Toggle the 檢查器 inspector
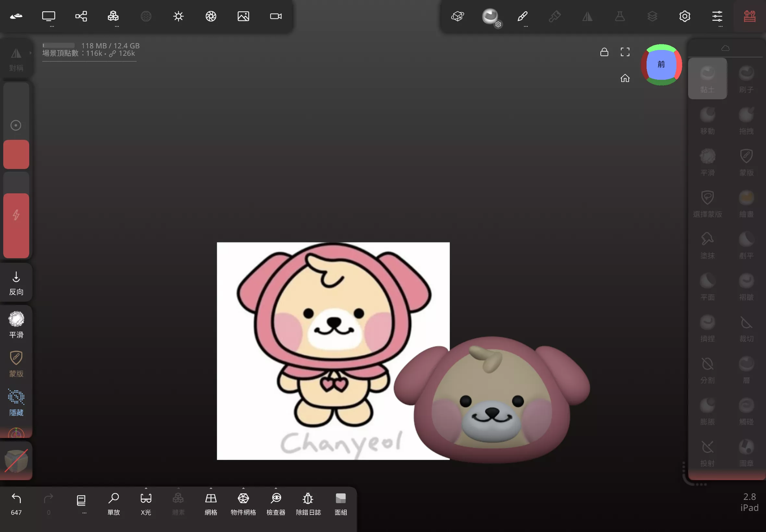766x532 pixels. click(x=276, y=504)
